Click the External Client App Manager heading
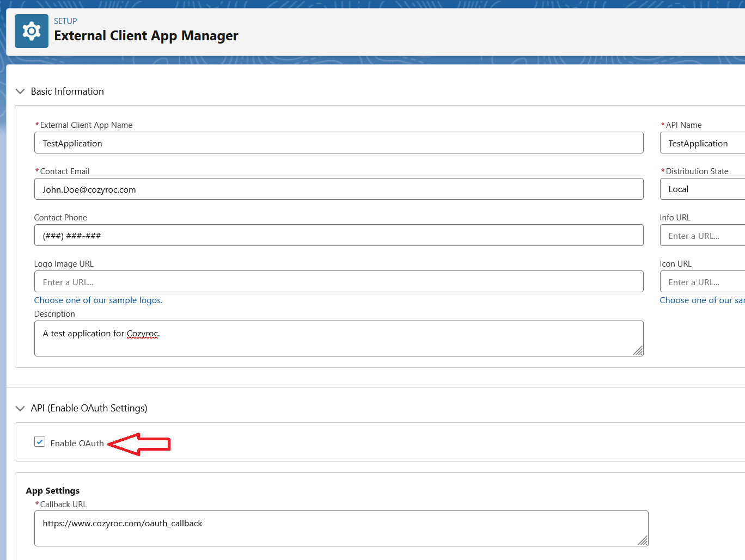This screenshot has width=745, height=560. pos(146,36)
